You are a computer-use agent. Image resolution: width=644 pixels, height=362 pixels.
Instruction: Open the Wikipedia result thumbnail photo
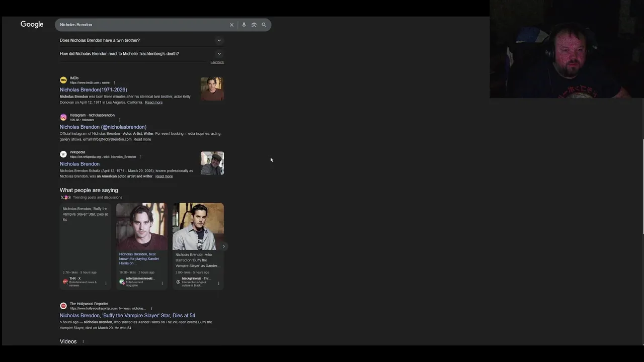[x=212, y=163]
